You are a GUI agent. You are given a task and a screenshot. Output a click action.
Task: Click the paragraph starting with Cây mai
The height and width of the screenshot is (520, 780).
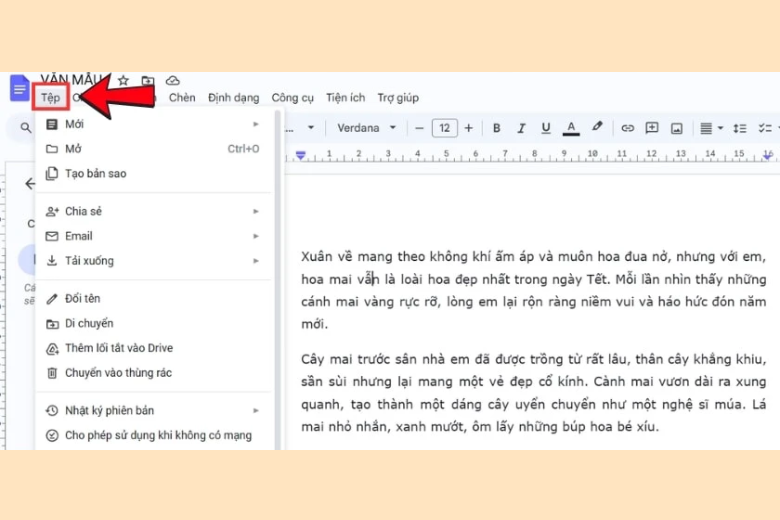533,393
